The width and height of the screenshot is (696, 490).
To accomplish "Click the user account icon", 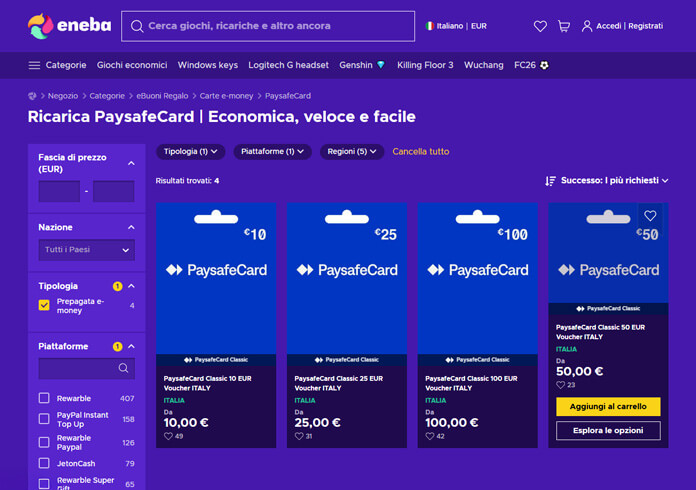I will click(x=587, y=26).
